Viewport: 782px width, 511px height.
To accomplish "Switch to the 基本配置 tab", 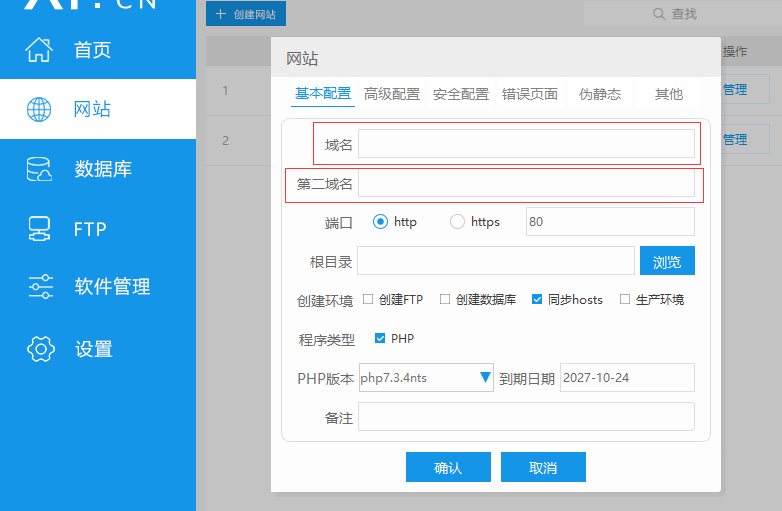I will pyautogui.click(x=323, y=94).
